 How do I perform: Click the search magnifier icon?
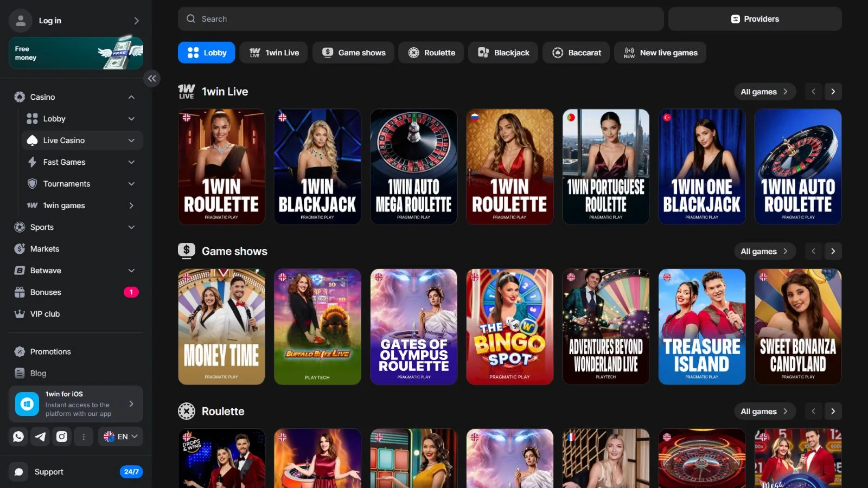[x=191, y=19]
